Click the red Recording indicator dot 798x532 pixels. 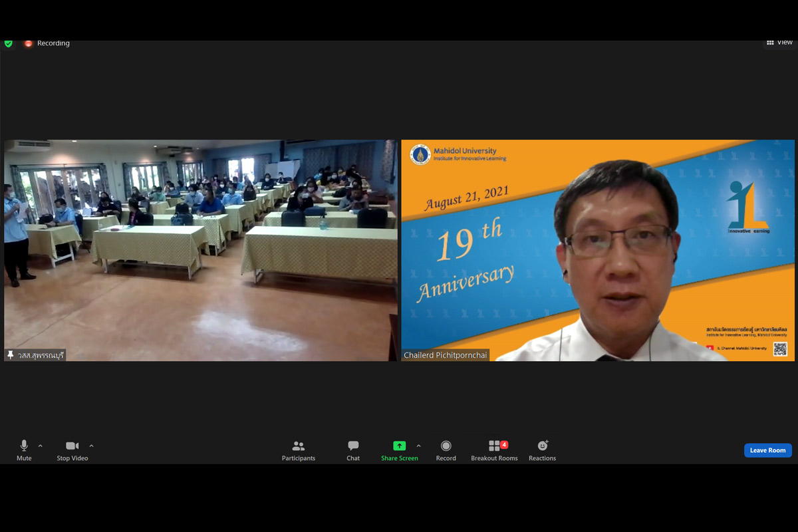click(29, 43)
